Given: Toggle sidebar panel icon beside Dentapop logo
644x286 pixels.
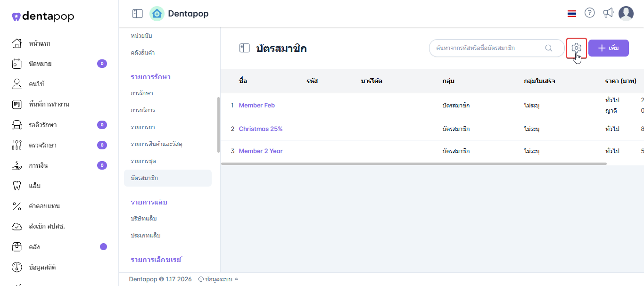Looking at the screenshot, I should [137, 14].
